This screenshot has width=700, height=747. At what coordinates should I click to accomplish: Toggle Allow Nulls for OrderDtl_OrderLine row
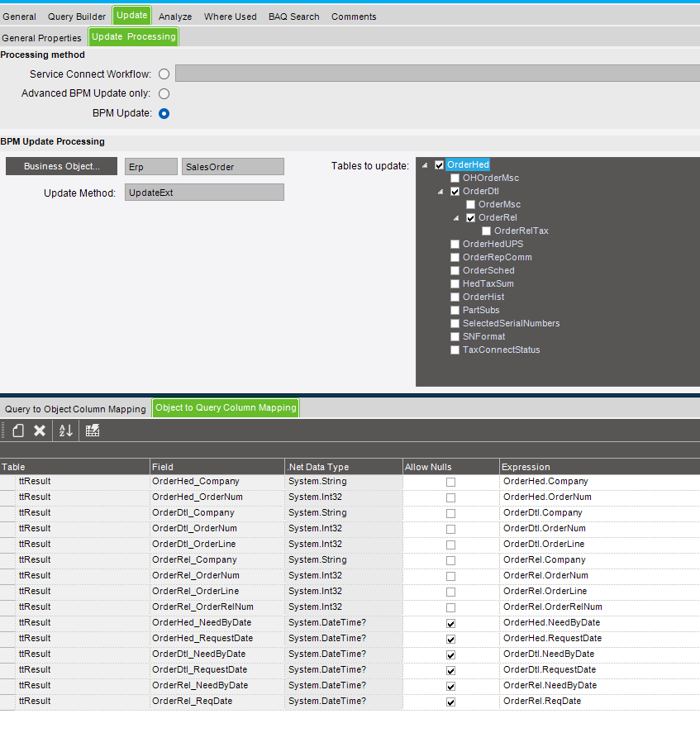pos(450,545)
